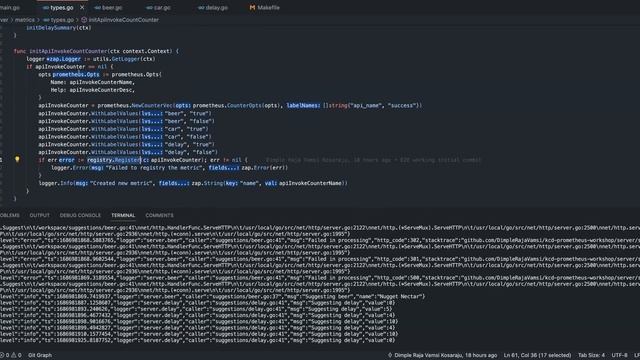Click the WithLabelValues "beer", "false" line

coord(127,121)
